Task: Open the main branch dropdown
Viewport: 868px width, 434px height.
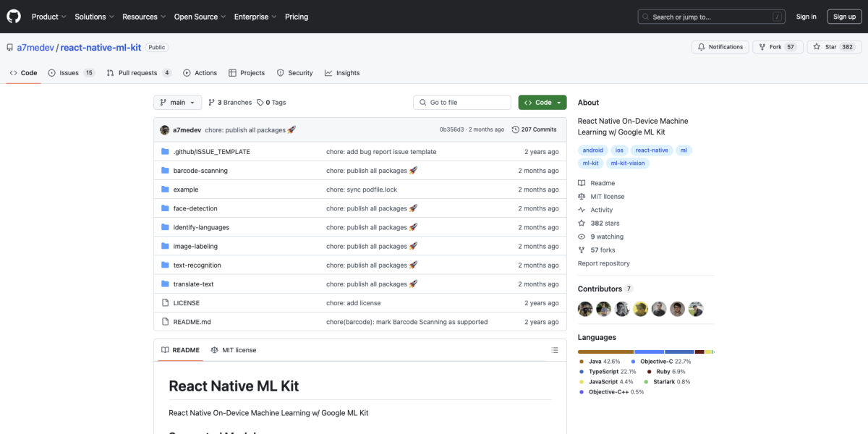Action: [x=176, y=102]
